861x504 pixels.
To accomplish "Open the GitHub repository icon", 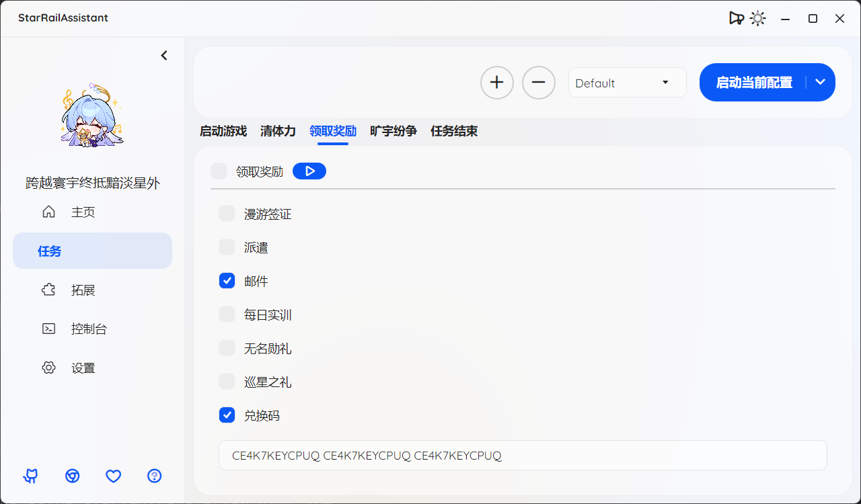I will (x=30, y=476).
